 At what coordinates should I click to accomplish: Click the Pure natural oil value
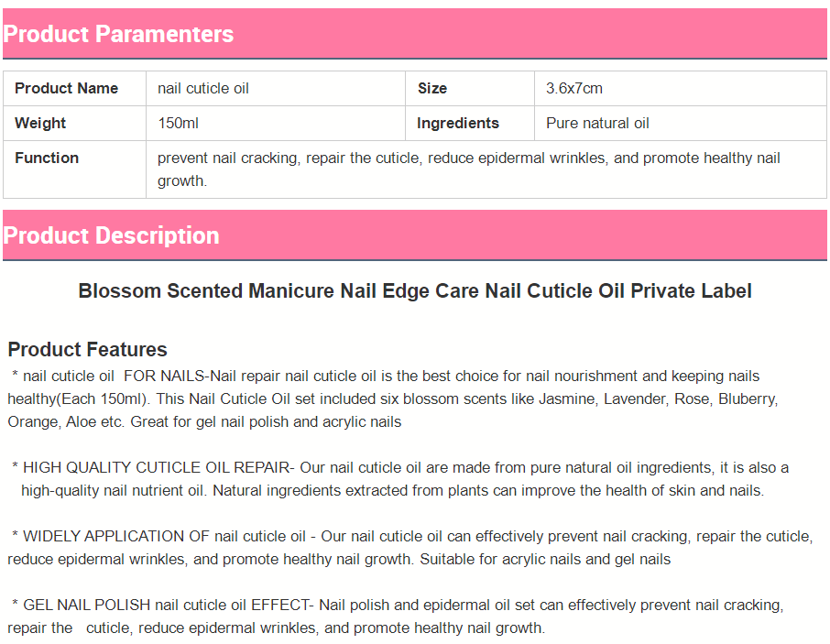[597, 124]
